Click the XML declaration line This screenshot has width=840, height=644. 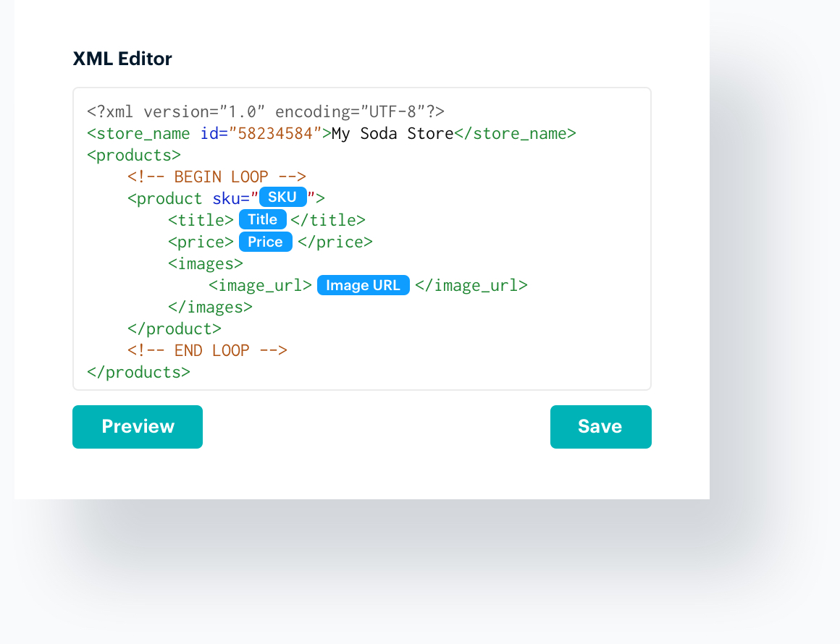pos(266,111)
